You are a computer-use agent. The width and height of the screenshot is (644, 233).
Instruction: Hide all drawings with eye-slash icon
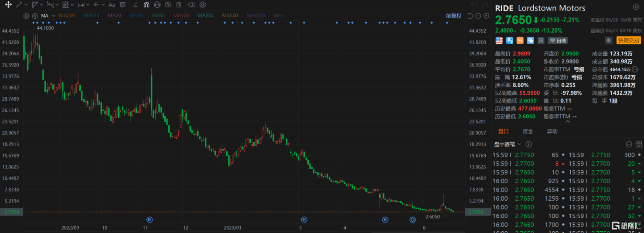168,5
